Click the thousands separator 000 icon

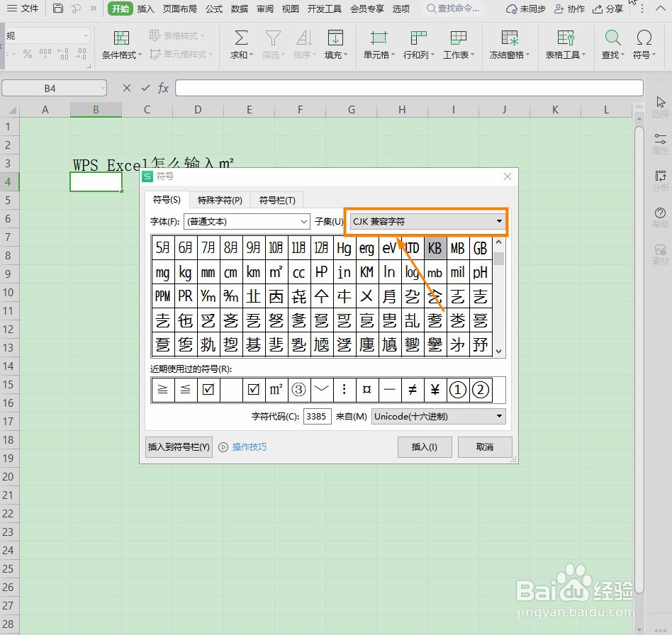[45, 54]
